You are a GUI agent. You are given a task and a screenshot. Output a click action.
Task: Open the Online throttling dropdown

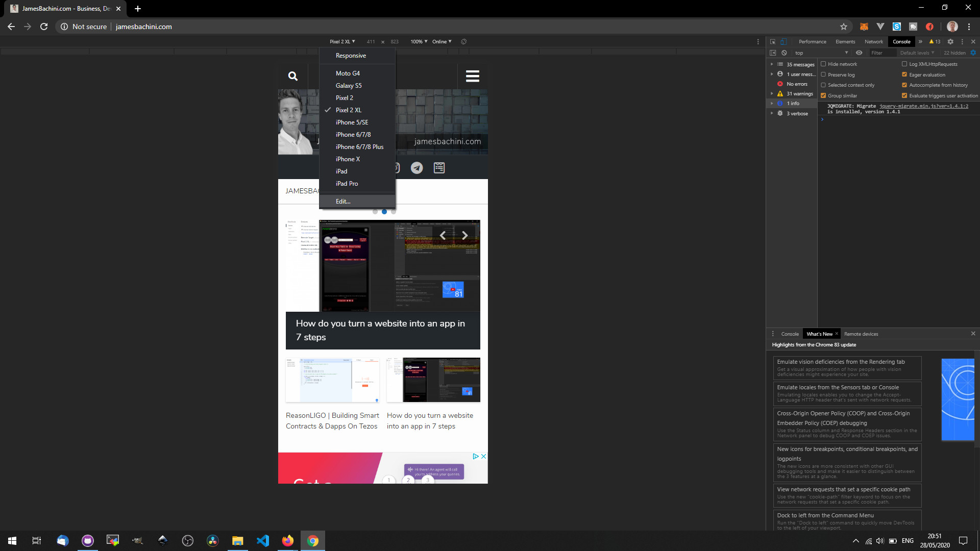coord(442,42)
